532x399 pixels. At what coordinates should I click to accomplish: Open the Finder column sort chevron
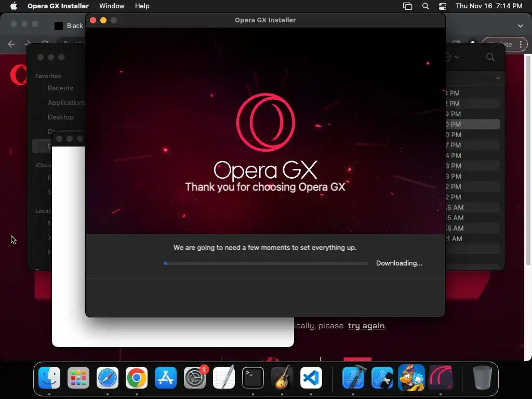coord(498,78)
